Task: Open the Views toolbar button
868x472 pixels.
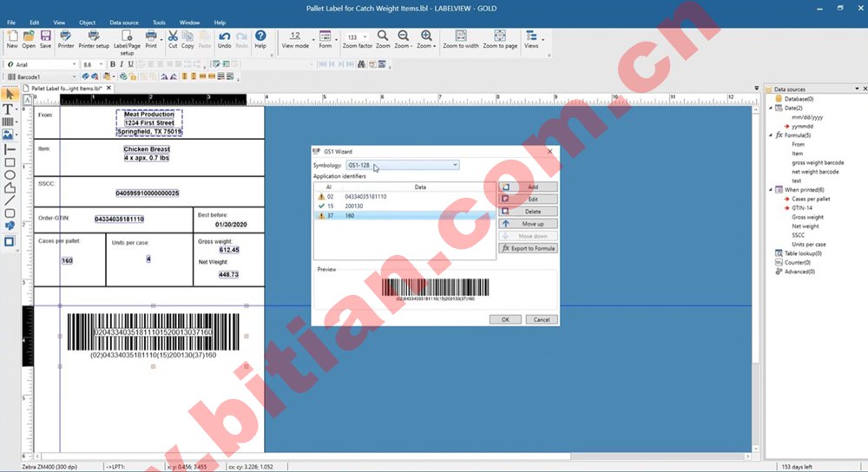Action: click(531, 40)
